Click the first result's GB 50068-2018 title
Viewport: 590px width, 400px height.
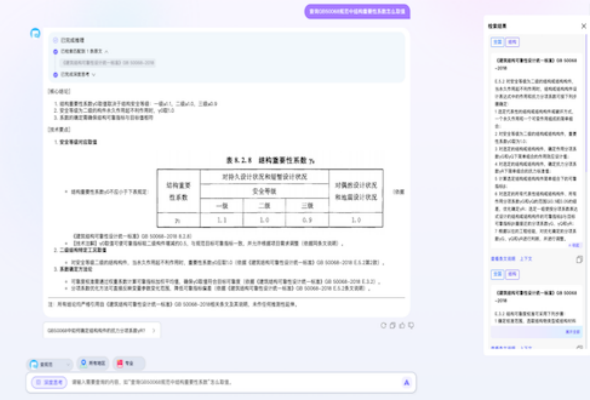[x=536, y=64]
